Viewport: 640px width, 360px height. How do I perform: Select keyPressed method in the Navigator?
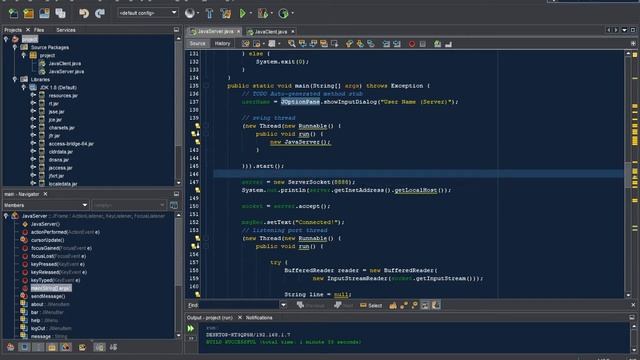point(58,264)
